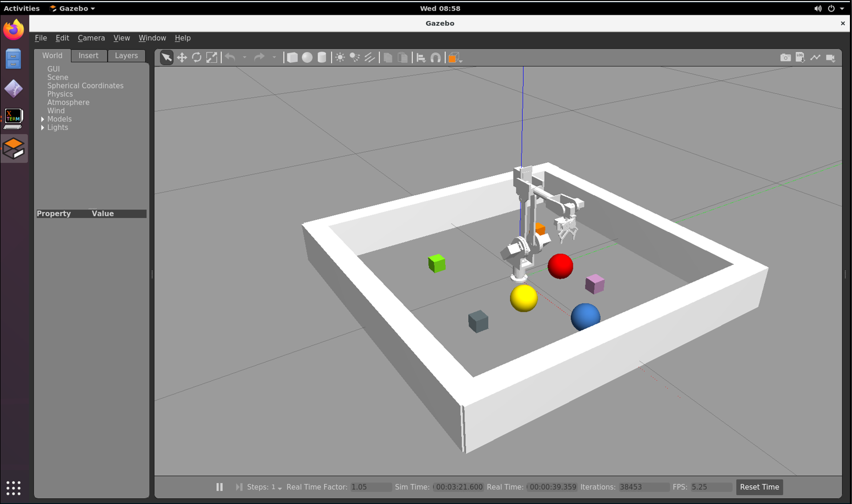Image resolution: width=852 pixels, height=504 pixels.
Task: Pause the simulation
Action: click(219, 487)
